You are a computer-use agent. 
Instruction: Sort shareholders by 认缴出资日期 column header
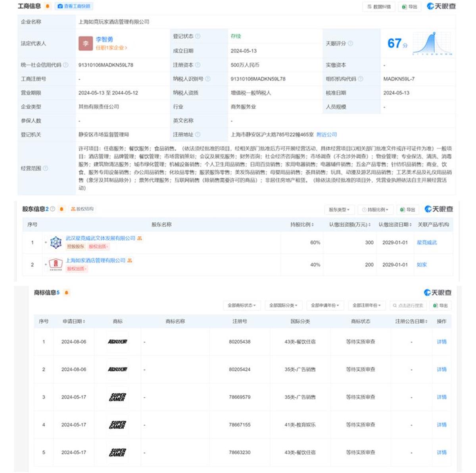click(x=395, y=225)
